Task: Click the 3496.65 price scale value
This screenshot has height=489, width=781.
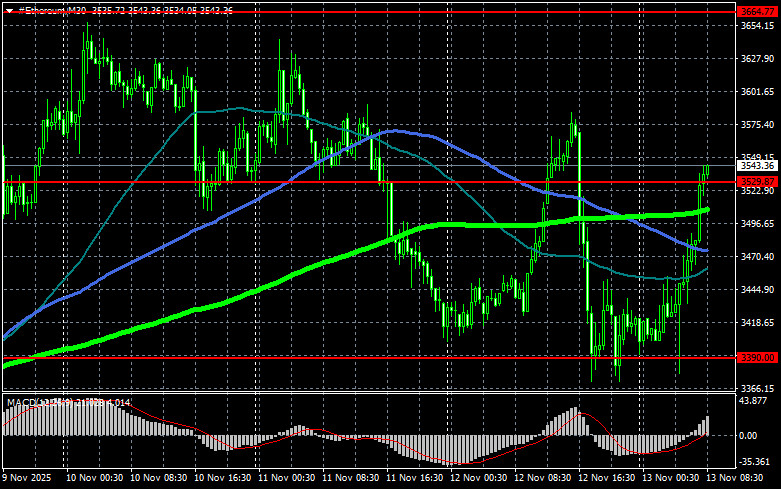Action: [x=758, y=224]
